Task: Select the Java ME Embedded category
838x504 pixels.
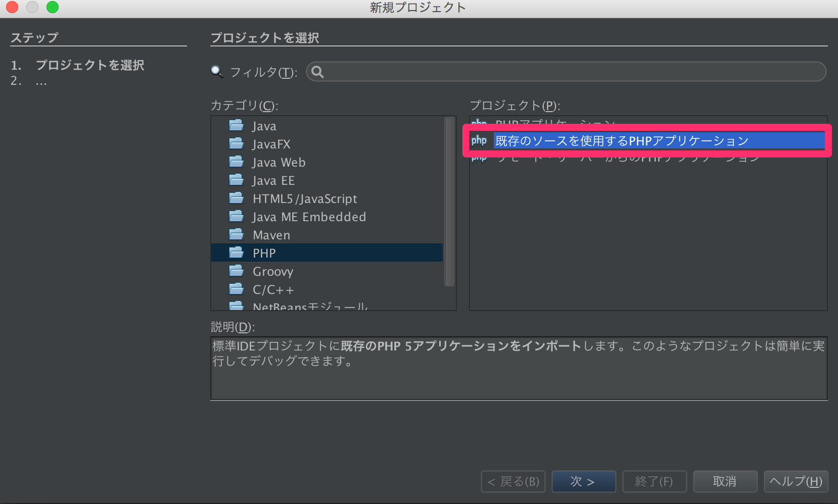Action: point(308,216)
